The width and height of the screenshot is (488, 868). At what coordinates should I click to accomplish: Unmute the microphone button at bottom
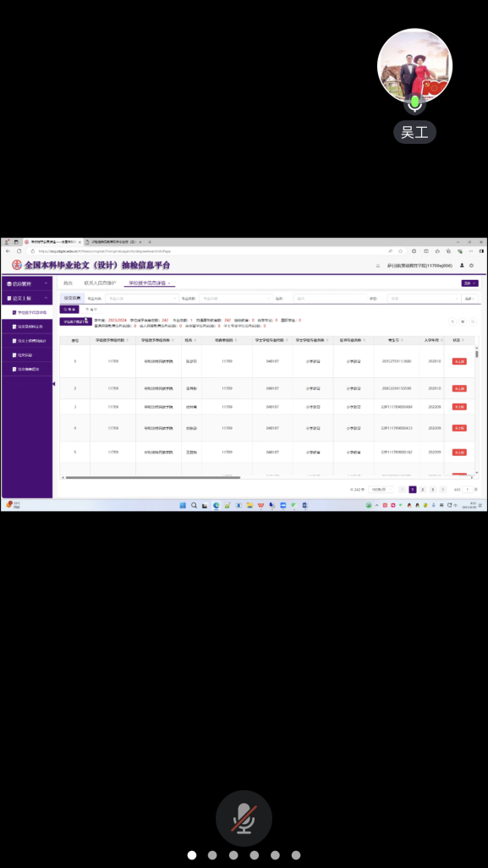(244, 818)
